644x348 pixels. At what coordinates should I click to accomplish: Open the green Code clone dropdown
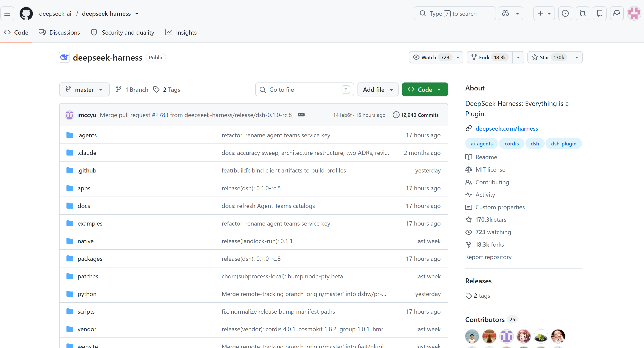(425, 89)
